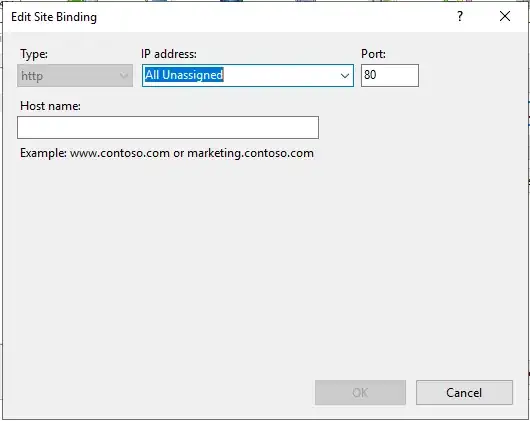Click inside the Port field
Screen dimensions: 530x421
390,75
